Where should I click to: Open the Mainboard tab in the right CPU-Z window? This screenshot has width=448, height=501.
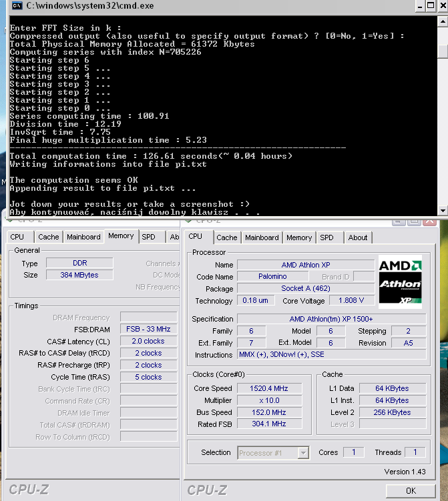point(262,237)
